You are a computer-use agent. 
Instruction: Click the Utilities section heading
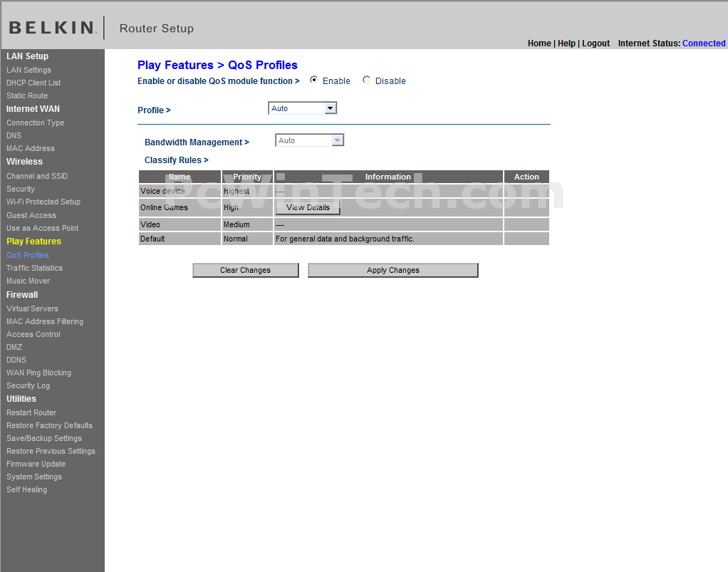tap(21, 399)
